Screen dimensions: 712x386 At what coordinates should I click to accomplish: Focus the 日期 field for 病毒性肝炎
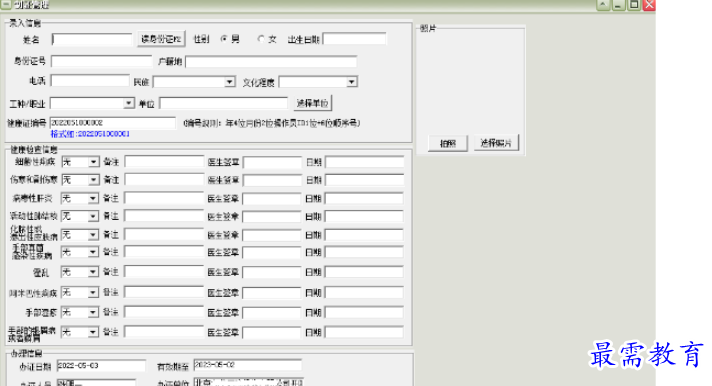tap(364, 198)
